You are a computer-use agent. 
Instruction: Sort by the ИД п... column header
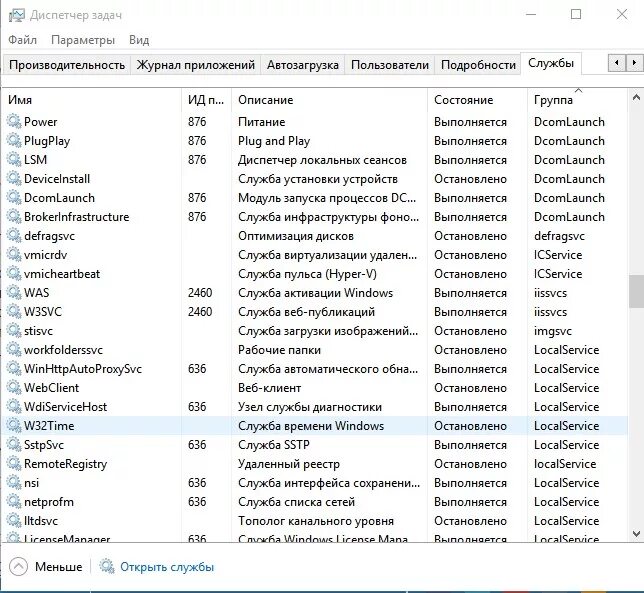pyautogui.click(x=206, y=100)
